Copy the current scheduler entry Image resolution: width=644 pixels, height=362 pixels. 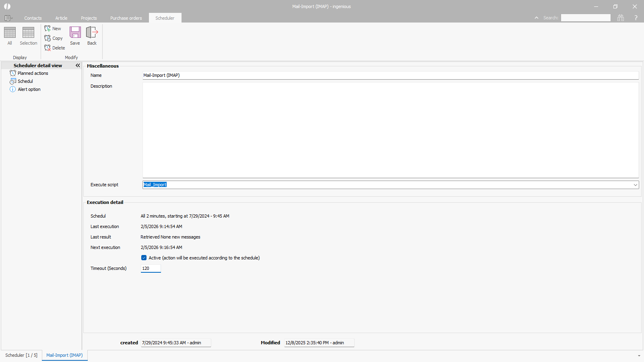[x=54, y=38]
